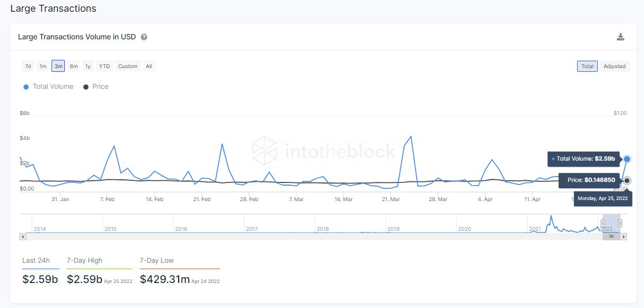Select the 6m time range
Viewport: 644px width, 308px height.
pos(74,66)
